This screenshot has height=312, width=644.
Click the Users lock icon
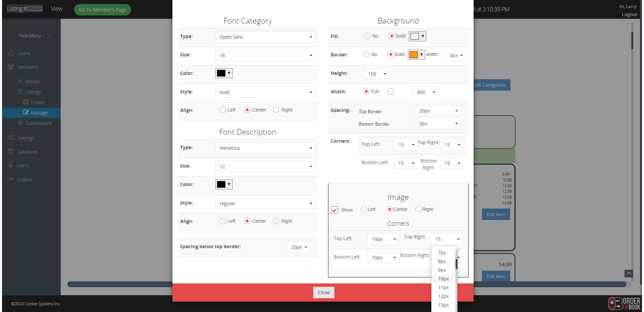point(11,165)
